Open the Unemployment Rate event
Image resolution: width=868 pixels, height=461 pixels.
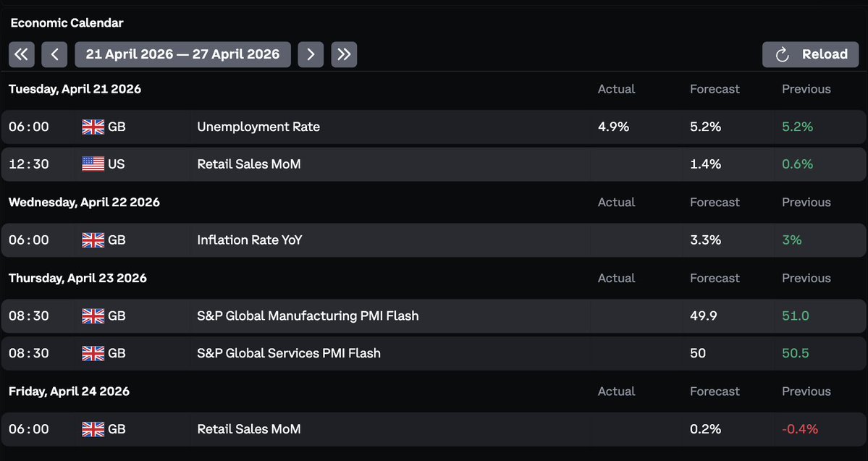258,127
